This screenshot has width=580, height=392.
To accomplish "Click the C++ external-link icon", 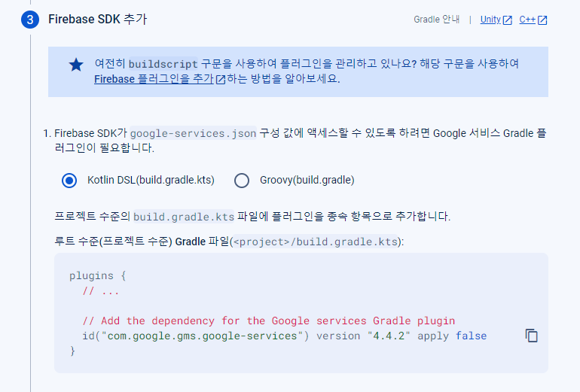I will (542, 20).
